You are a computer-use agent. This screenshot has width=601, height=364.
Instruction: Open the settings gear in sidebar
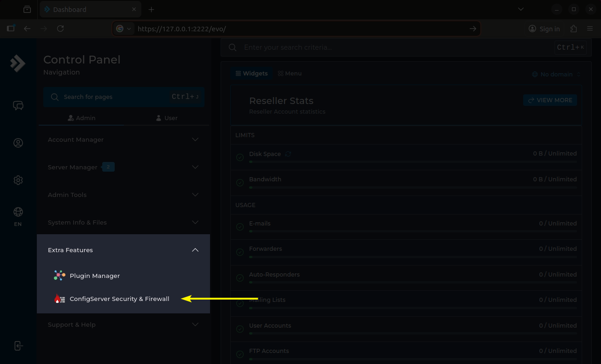pyautogui.click(x=18, y=180)
